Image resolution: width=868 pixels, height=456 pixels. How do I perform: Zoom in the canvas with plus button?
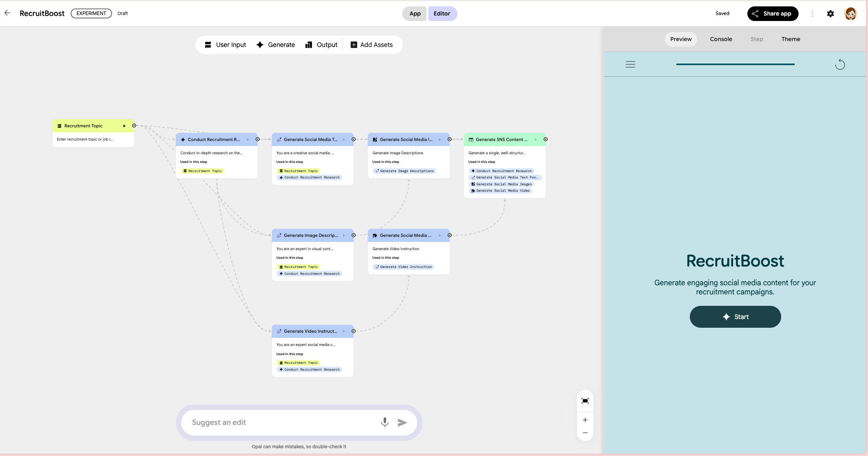point(585,420)
